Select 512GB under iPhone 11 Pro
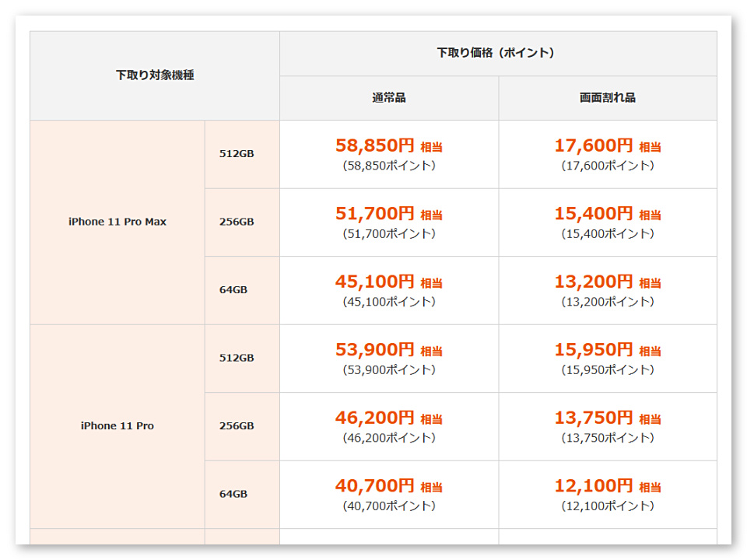 tap(242, 359)
